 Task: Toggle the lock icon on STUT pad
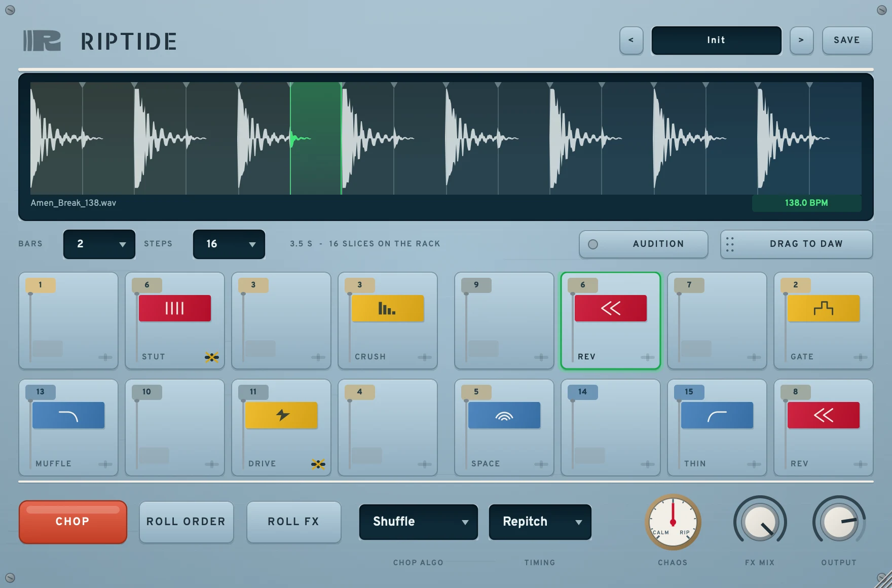pos(212,357)
